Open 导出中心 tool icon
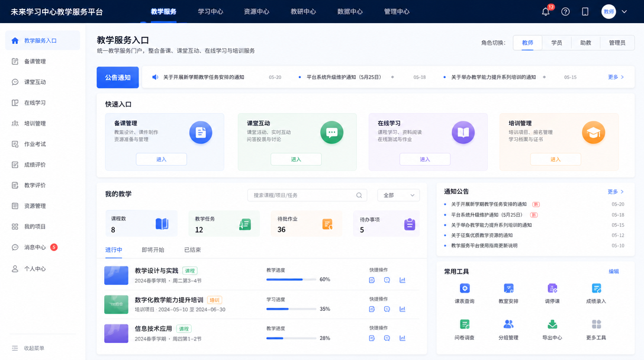The height and width of the screenshot is (360, 644). click(x=552, y=324)
